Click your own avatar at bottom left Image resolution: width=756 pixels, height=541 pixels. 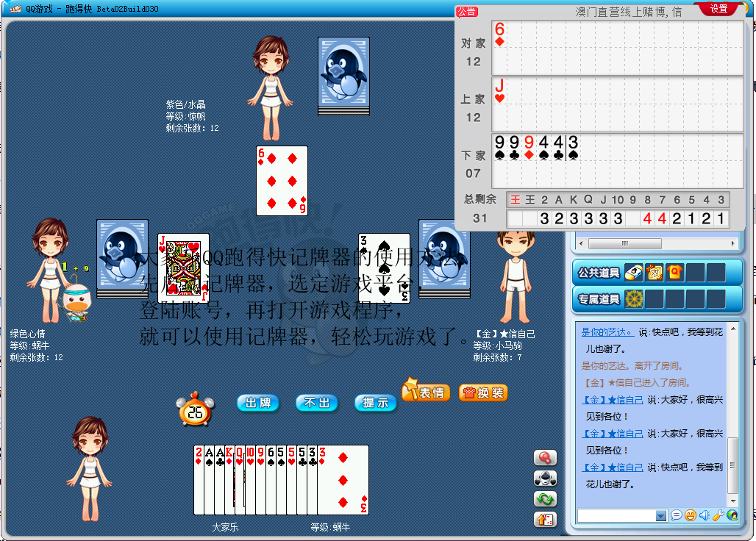(x=90, y=469)
